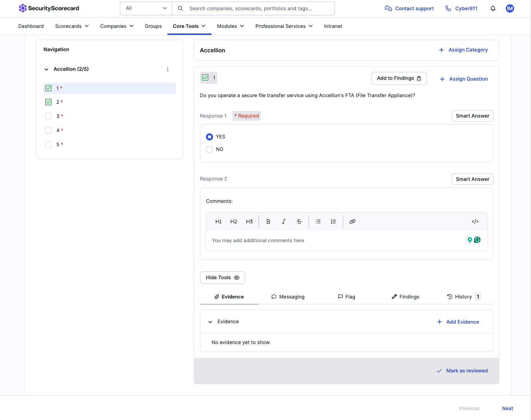Viewport: 531px width, 420px height.
Task: Switch to the History tab
Action: pyautogui.click(x=464, y=297)
